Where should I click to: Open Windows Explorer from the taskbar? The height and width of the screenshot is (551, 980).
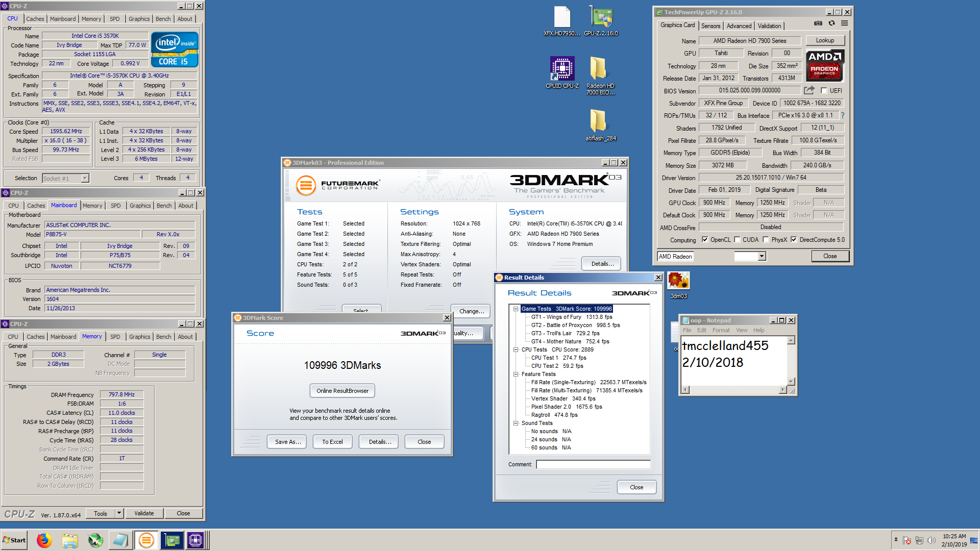tap(70, 540)
